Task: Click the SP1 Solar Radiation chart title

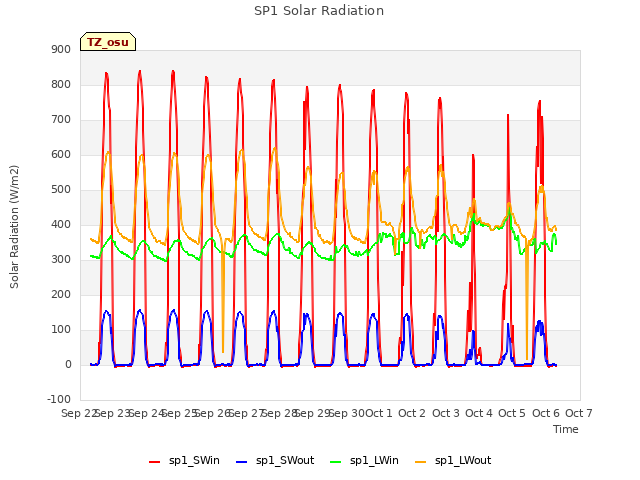Action: (319, 11)
